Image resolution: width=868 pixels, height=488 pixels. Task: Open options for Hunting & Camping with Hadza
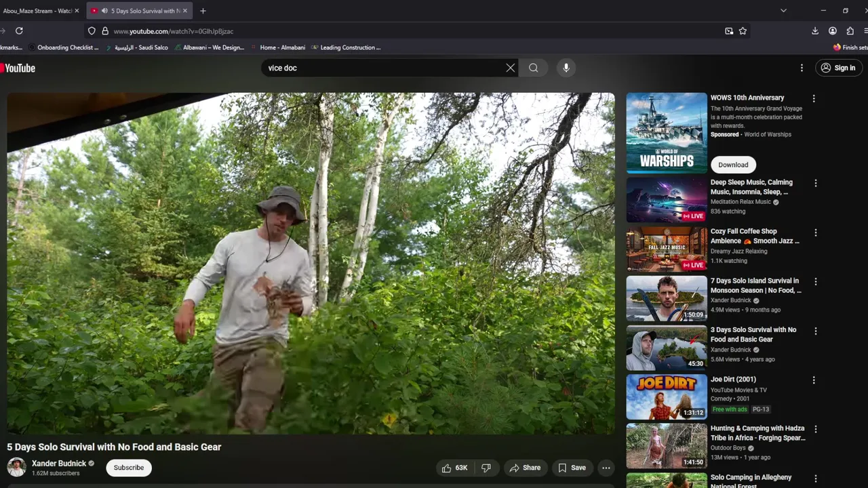coord(815,429)
